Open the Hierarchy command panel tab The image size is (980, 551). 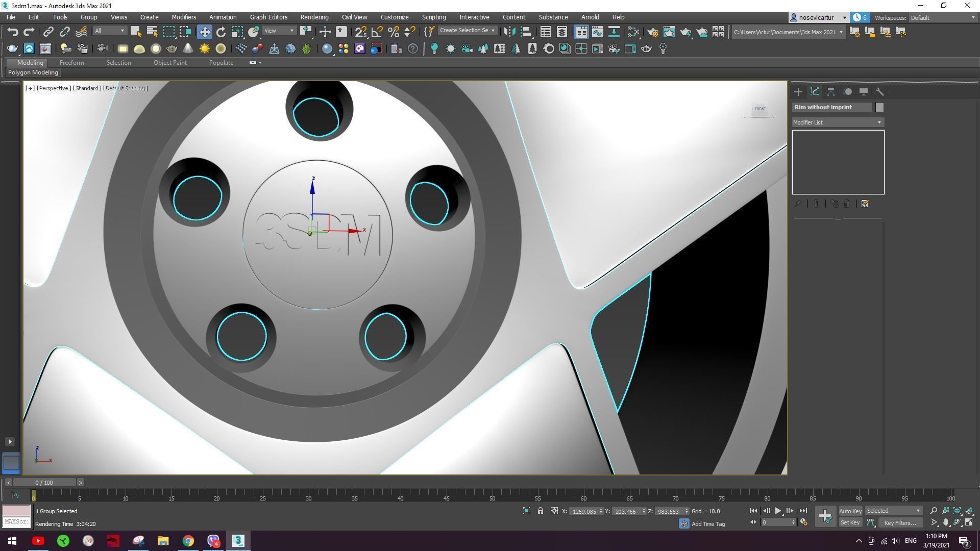[831, 92]
